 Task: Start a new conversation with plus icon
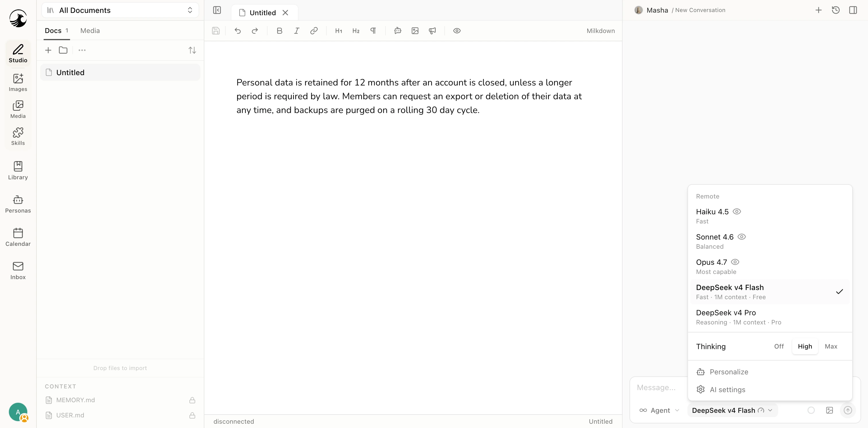pyautogui.click(x=818, y=10)
